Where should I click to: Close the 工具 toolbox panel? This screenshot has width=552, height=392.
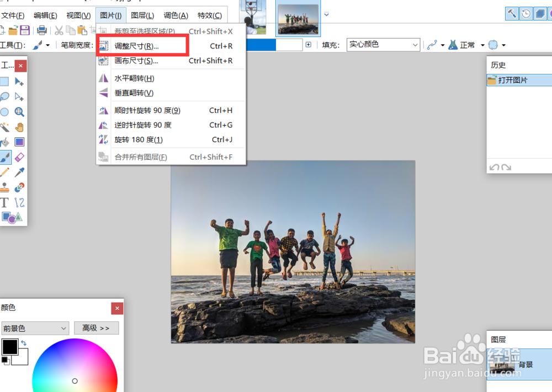20,66
